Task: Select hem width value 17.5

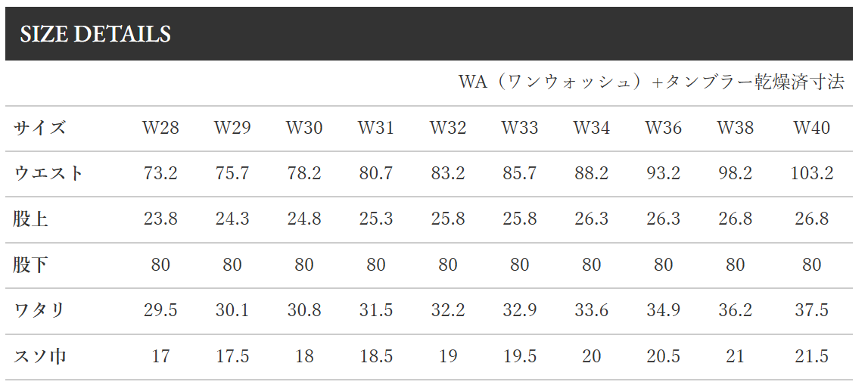Action: [232, 356]
